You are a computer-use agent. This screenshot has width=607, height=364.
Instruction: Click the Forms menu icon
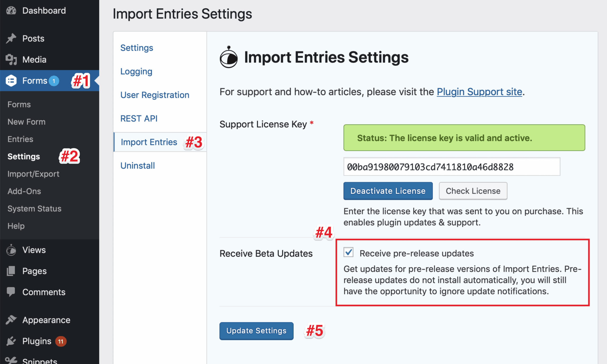11,81
